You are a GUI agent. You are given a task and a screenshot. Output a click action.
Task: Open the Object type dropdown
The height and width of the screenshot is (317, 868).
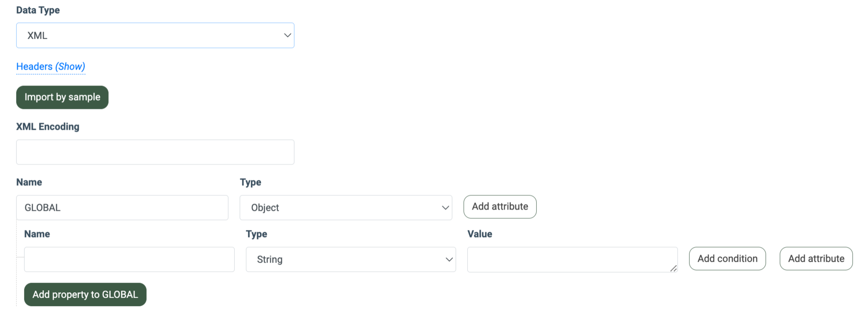click(345, 208)
